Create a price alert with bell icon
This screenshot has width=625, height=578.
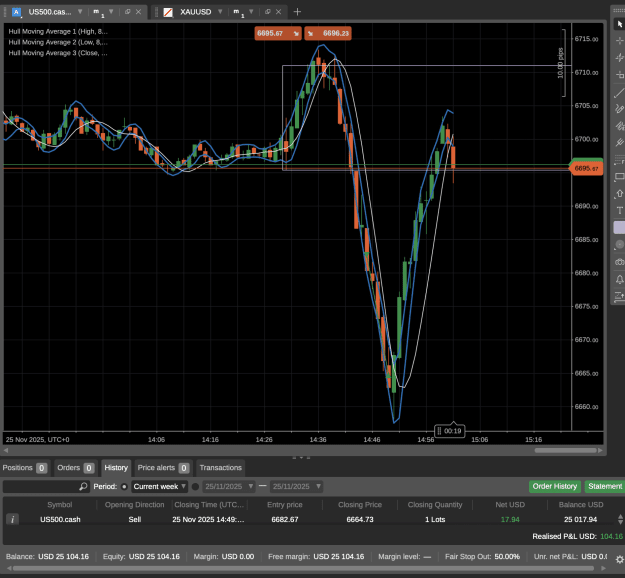click(619, 279)
